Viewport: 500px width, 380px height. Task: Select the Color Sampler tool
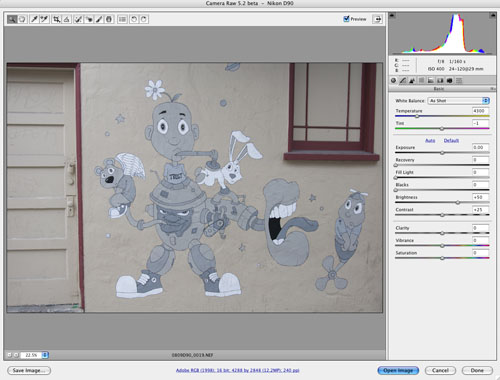(x=44, y=19)
